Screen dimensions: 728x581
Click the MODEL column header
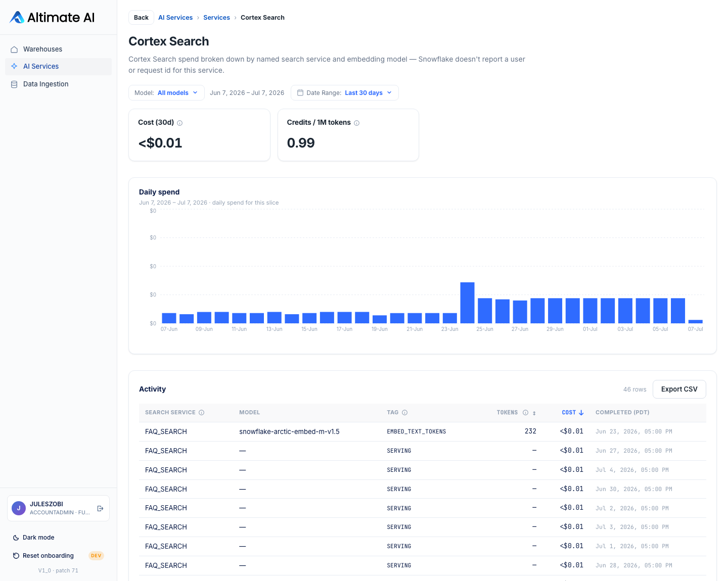click(x=250, y=413)
